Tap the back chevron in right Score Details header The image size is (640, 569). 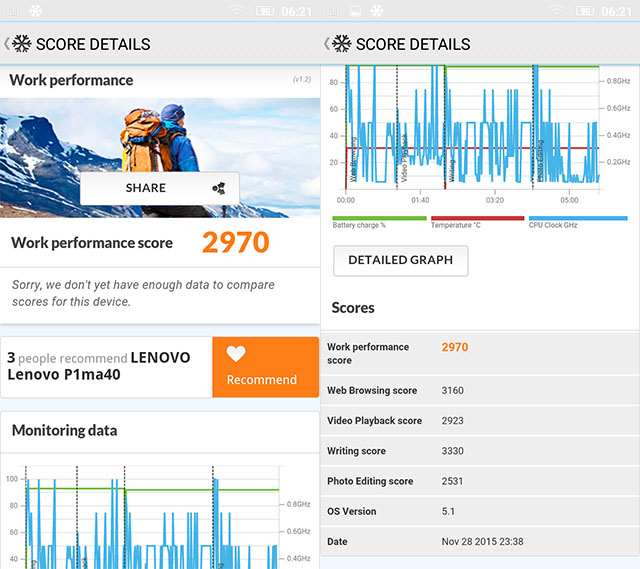[x=327, y=44]
